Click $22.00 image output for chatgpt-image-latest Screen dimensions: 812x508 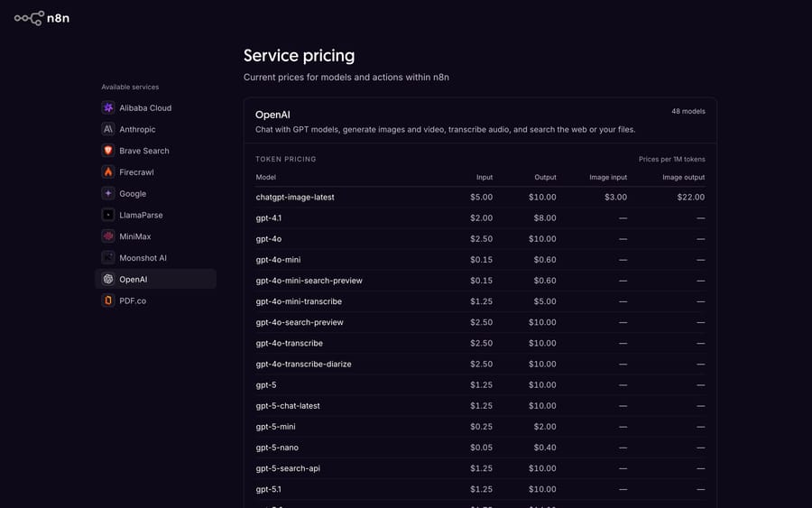(691, 198)
